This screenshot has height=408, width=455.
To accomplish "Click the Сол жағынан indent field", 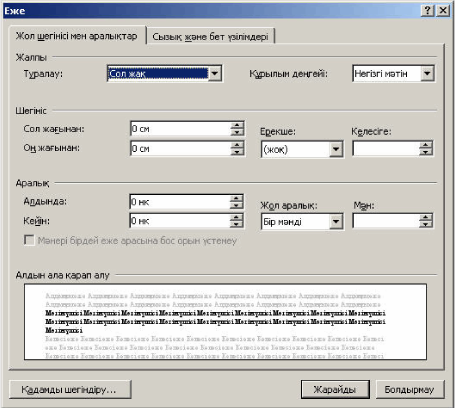I will (180, 129).
